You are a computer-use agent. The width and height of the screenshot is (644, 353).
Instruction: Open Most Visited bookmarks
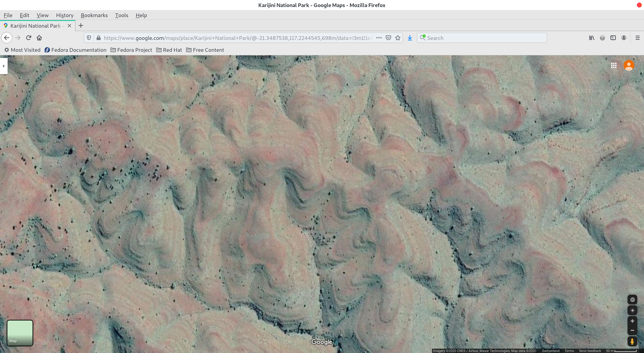pyautogui.click(x=22, y=50)
